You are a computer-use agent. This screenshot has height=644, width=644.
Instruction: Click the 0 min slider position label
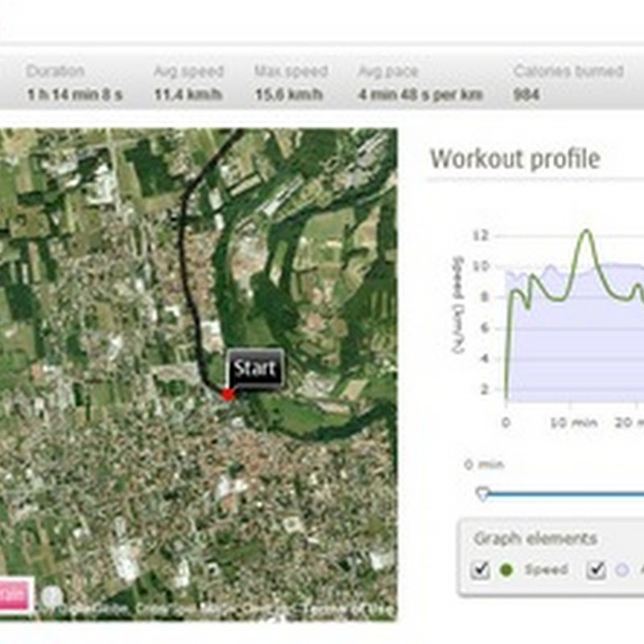coord(484,464)
